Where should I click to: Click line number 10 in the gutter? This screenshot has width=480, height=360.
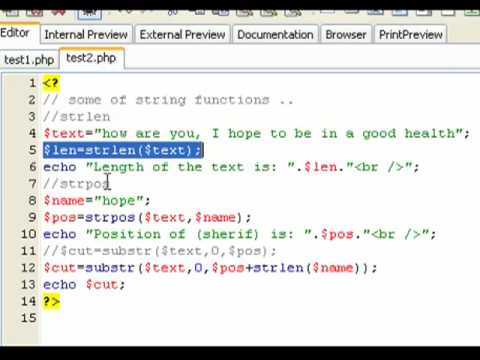click(28, 234)
